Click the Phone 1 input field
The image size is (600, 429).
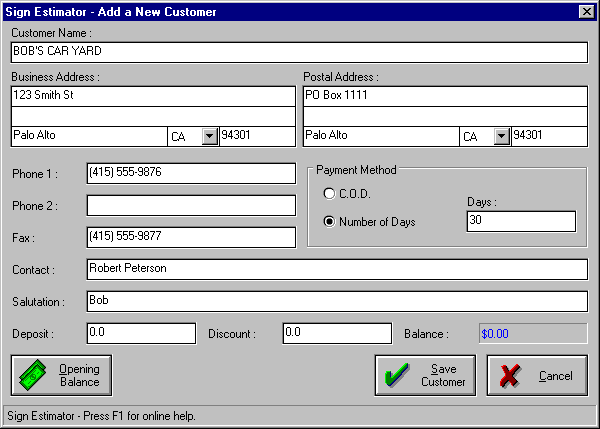(191, 173)
